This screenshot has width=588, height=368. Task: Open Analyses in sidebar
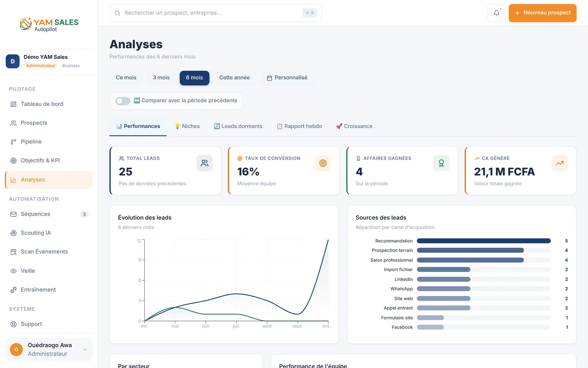coord(49,180)
